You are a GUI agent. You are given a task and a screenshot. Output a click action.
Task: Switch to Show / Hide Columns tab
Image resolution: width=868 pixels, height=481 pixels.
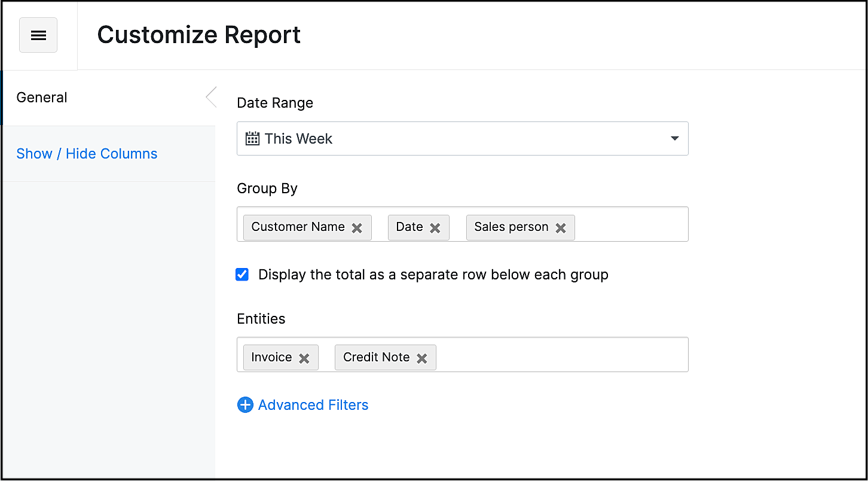(x=87, y=154)
